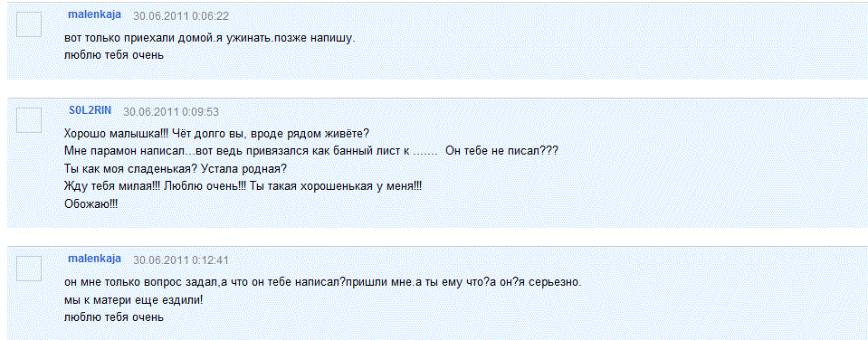
Task: Click the line "вот только приехали домой"
Action: click(x=209, y=40)
